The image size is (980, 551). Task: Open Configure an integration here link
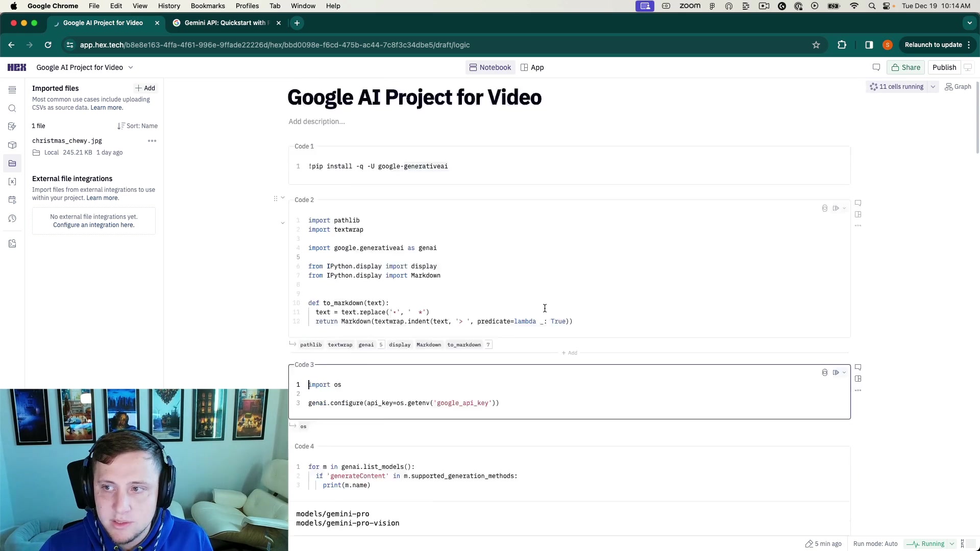pos(94,225)
